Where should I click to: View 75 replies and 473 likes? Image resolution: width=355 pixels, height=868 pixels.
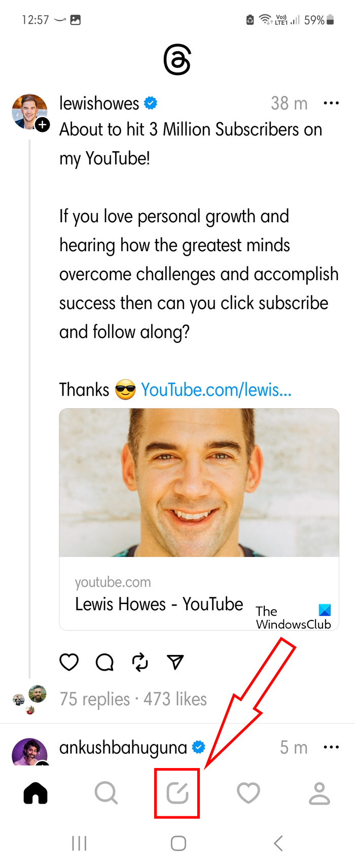(133, 699)
